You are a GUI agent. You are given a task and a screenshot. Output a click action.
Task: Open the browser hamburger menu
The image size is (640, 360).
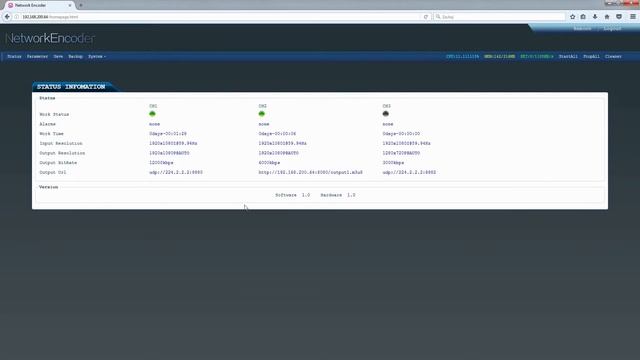(633, 17)
